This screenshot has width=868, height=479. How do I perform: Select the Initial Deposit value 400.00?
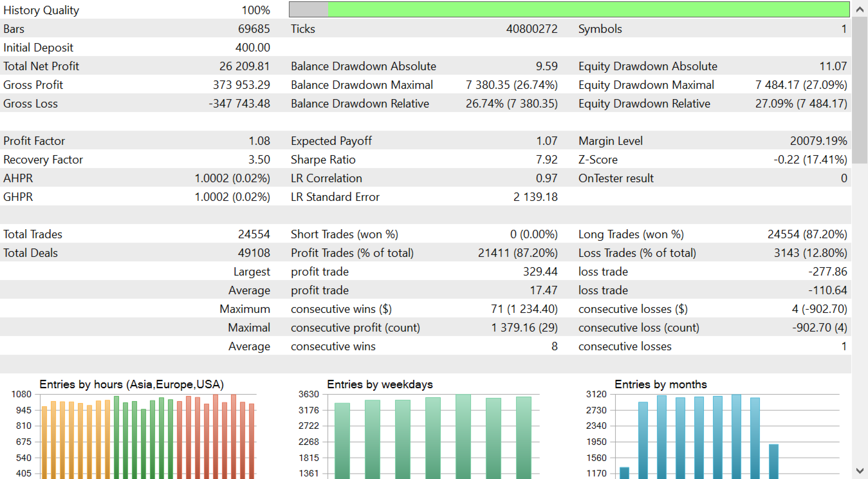(x=253, y=48)
